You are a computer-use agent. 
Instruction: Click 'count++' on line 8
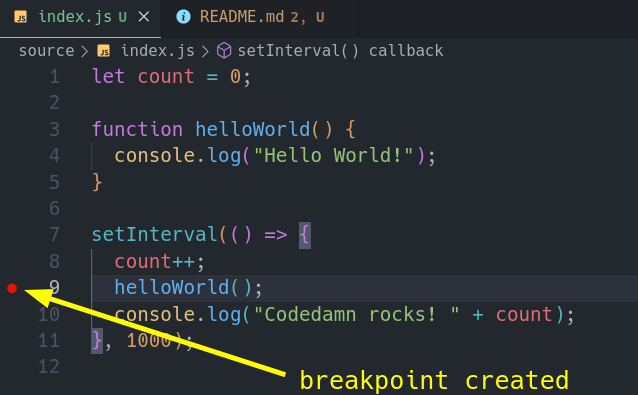(x=154, y=262)
